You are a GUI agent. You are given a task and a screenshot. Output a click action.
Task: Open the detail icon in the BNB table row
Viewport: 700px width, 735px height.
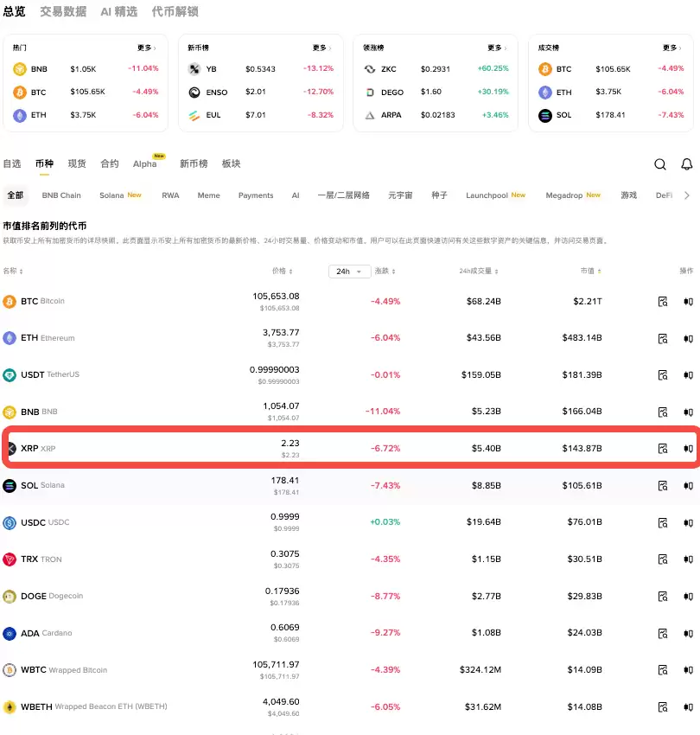pyautogui.click(x=663, y=412)
